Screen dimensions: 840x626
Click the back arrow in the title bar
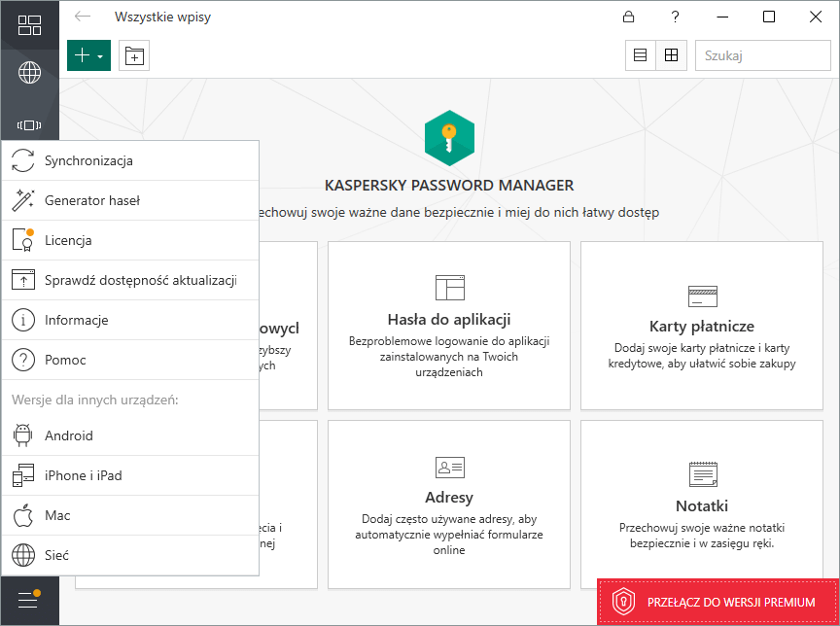tap(83, 17)
